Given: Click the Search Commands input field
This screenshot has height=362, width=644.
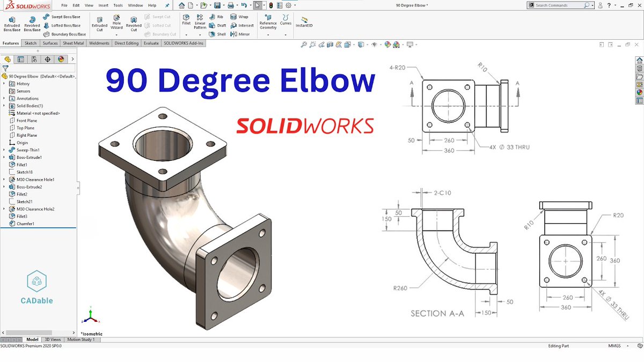Looking at the screenshot, I should (x=560, y=5).
